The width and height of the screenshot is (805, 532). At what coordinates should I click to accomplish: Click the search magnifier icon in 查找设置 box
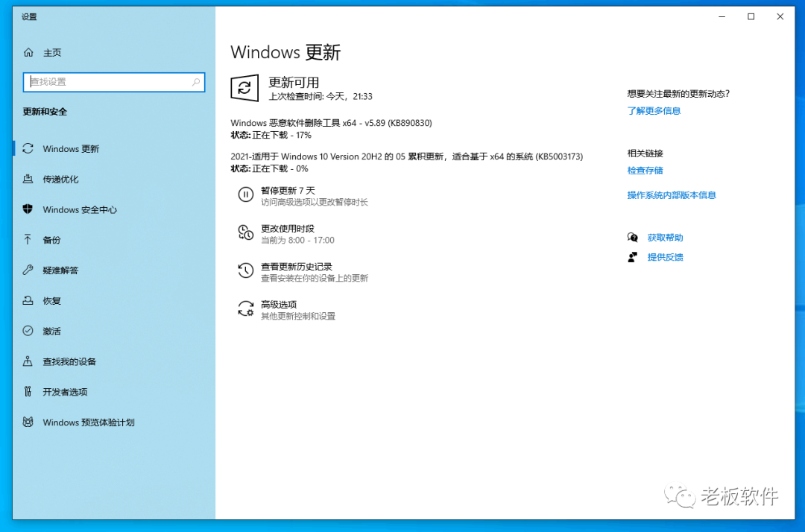point(195,82)
